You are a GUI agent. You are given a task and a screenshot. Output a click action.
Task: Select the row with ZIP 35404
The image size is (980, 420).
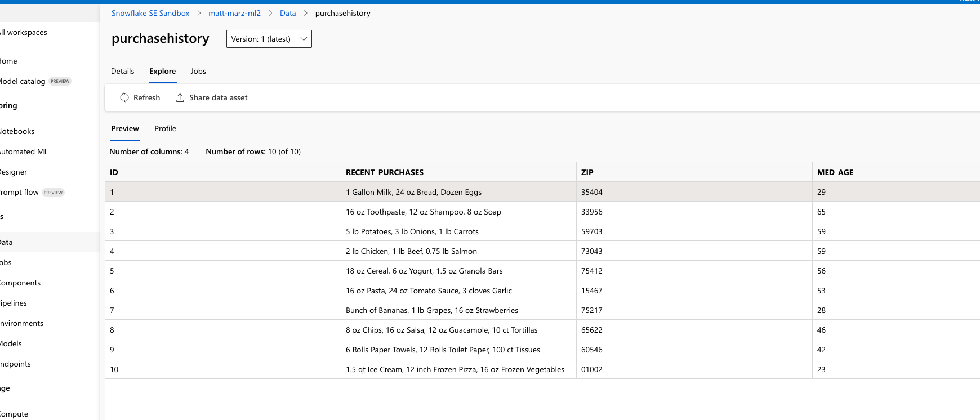coord(592,193)
